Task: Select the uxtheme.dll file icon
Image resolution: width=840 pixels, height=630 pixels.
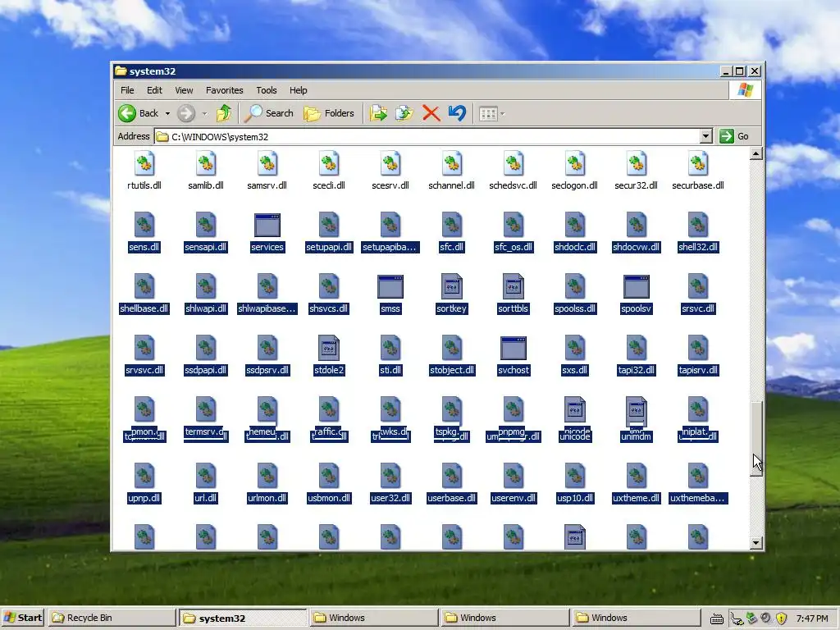Action: 637,476
